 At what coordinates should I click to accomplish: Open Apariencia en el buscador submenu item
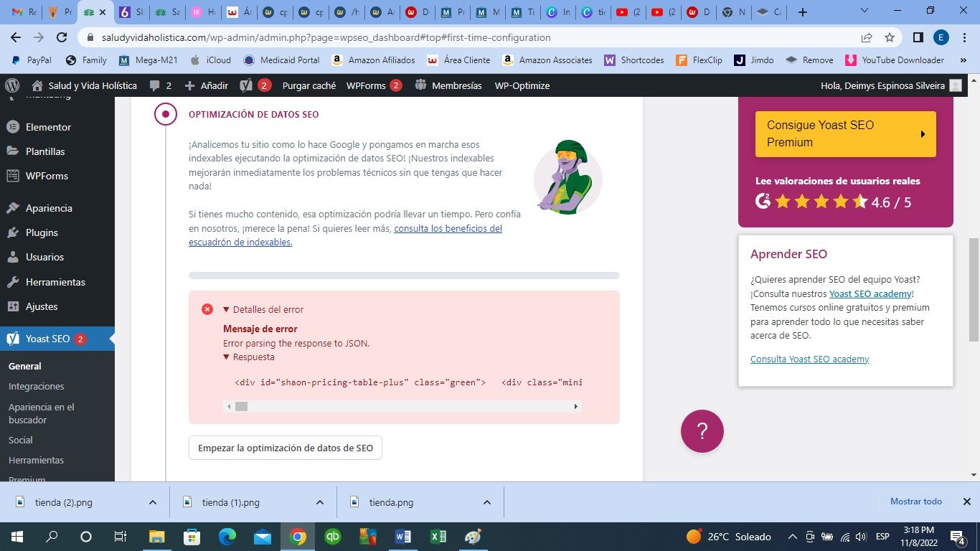coord(42,413)
